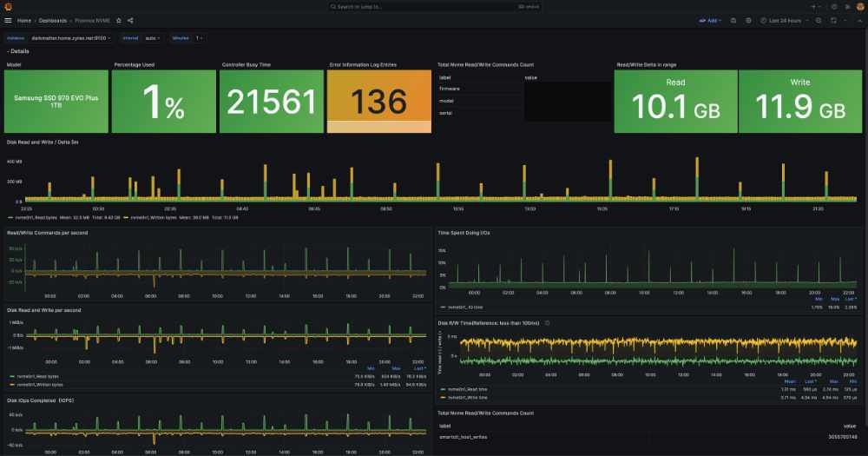Open yellow color swatch for Write time legend

click(x=443, y=397)
